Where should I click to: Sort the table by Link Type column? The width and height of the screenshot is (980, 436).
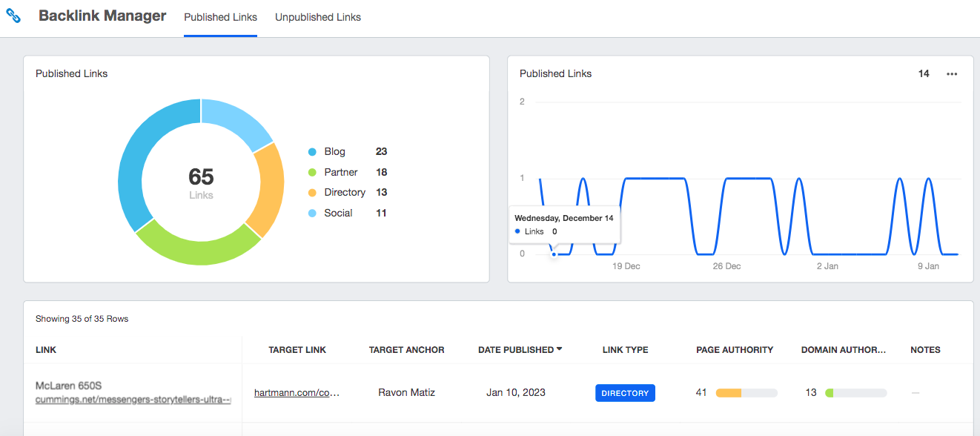tap(624, 349)
